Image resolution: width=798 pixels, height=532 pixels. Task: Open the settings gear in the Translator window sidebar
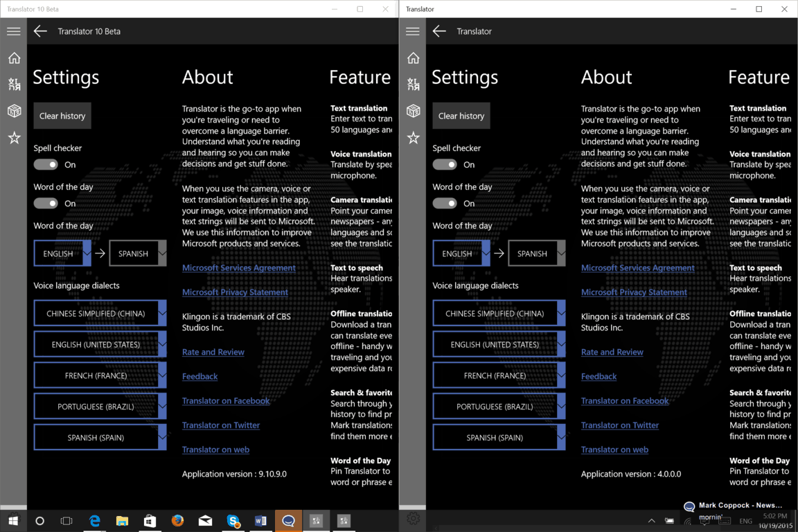414,519
